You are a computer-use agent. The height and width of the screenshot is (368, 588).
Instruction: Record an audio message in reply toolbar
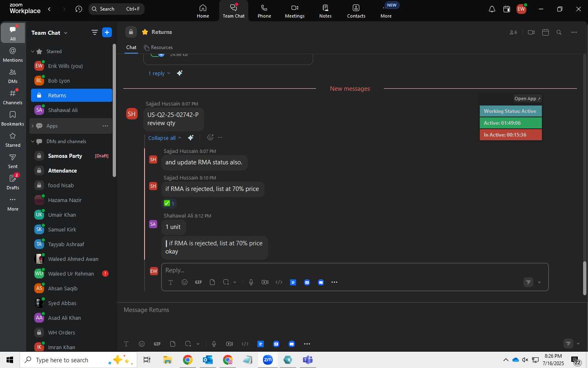coord(251,282)
